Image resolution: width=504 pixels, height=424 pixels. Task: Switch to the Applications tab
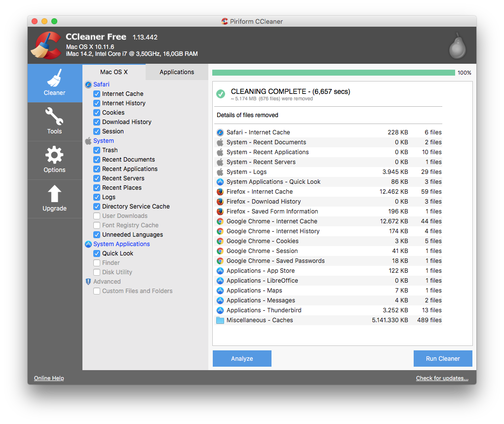[x=176, y=72]
